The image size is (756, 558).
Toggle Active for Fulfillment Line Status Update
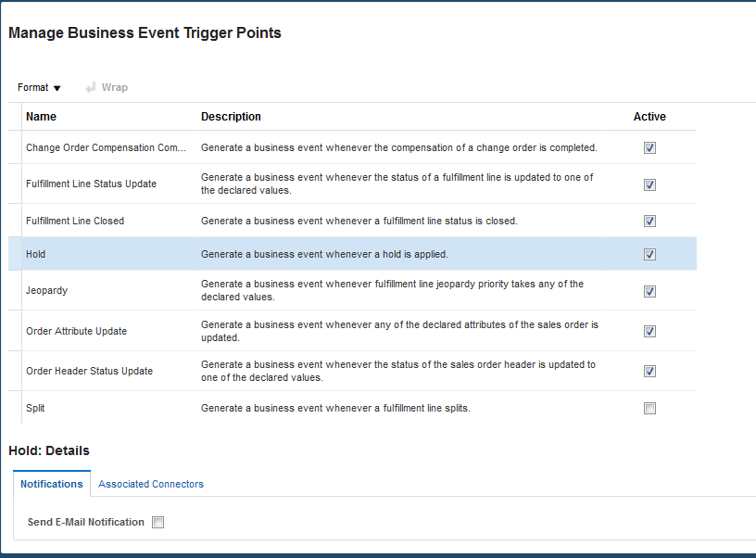pos(649,184)
